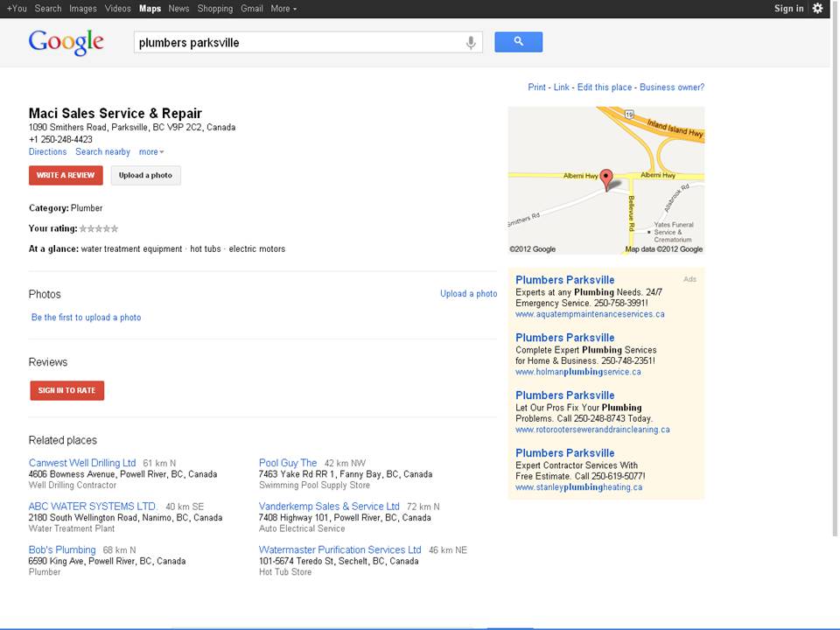
Task: Click the 'water treatment equipment' text
Action: click(131, 249)
